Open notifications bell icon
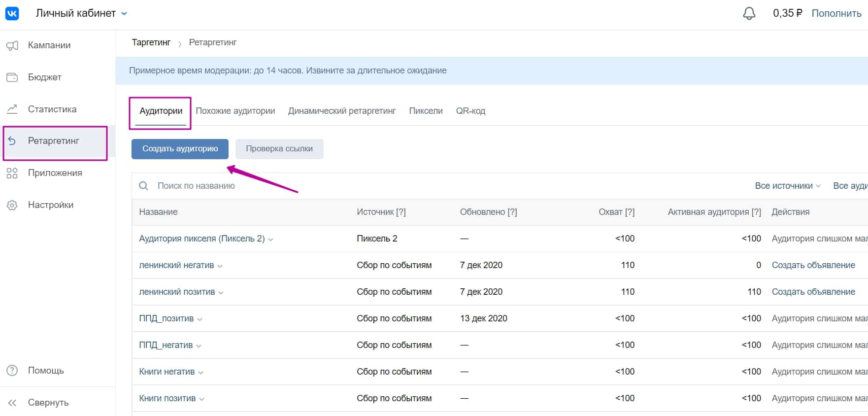 (749, 13)
